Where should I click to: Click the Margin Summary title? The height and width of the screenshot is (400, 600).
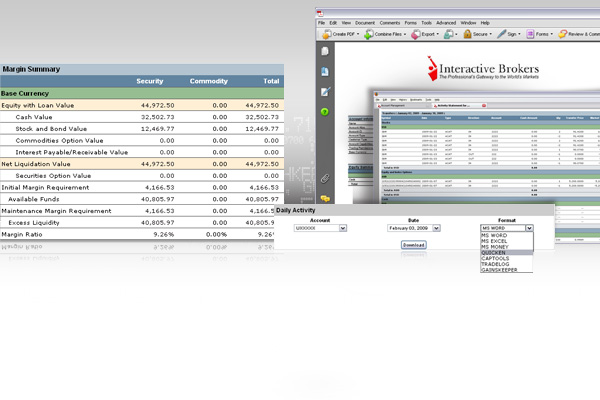click(31, 69)
